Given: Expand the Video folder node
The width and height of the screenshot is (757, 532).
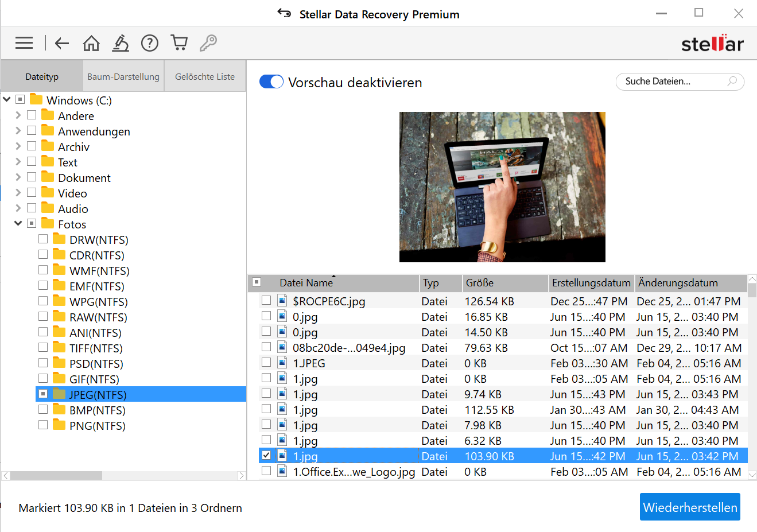Looking at the screenshot, I should [18, 193].
